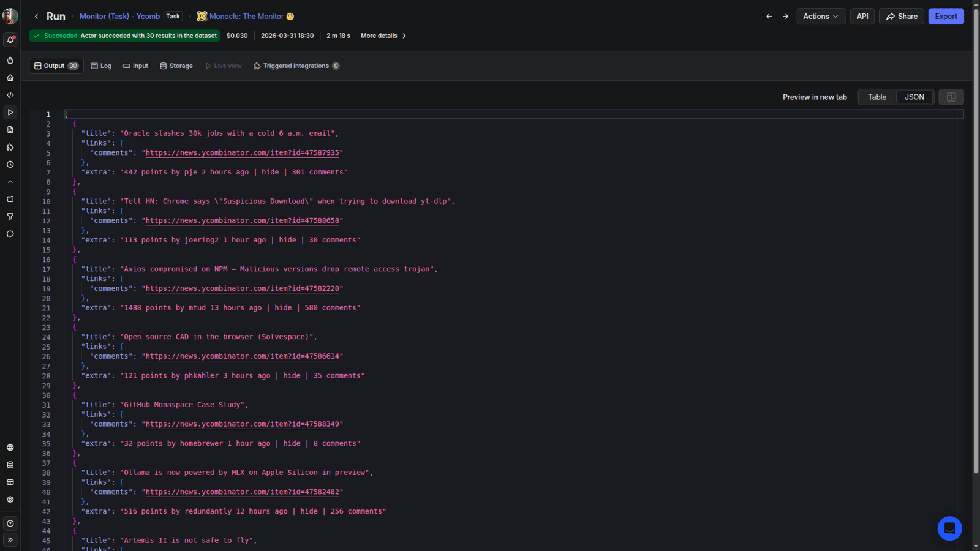Go back using arrow beside Run title
The image size is (980, 551).
(x=36, y=17)
